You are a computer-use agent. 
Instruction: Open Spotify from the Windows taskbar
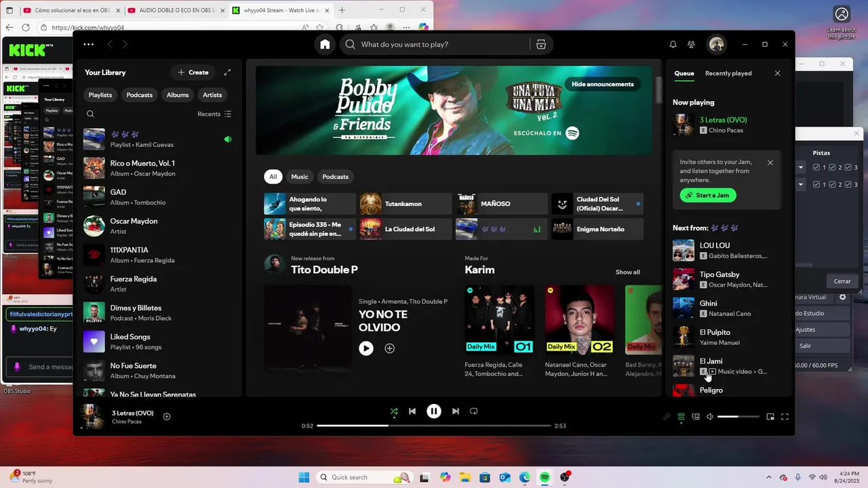coord(545,477)
